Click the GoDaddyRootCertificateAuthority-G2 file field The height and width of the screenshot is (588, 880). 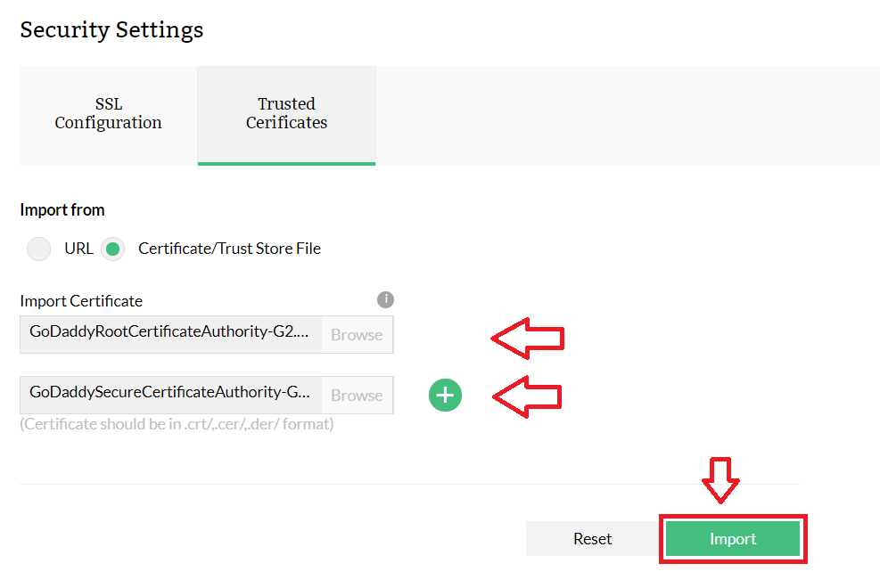(x=169, y=335)
